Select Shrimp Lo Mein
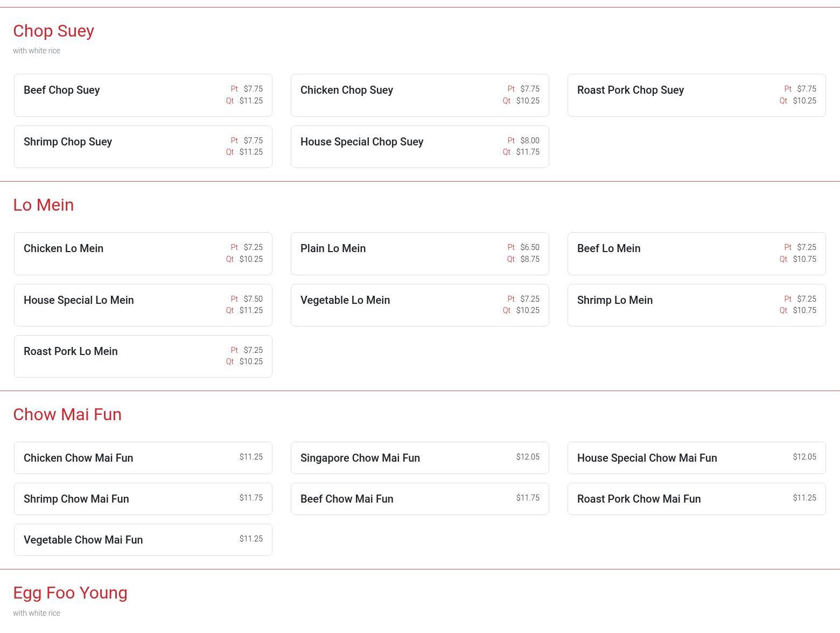Image resolution: width=840 pixels, height=633 pixels. [696, 305]
